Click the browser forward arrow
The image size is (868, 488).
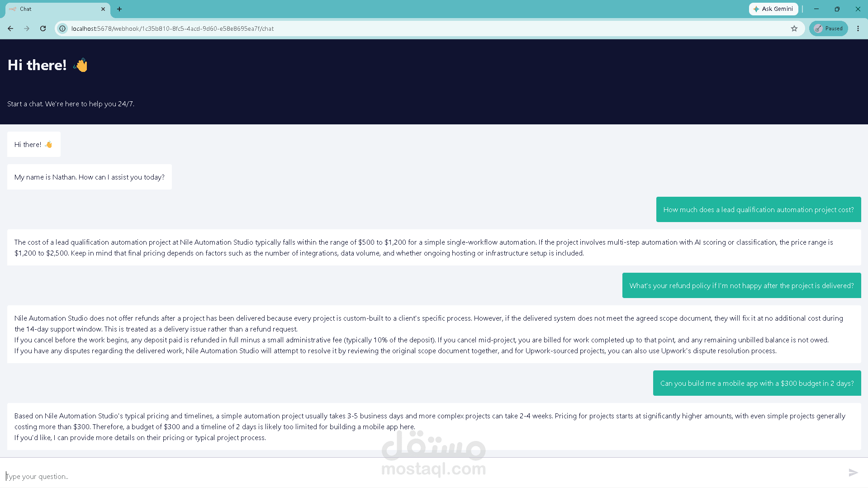click(27, 28)
